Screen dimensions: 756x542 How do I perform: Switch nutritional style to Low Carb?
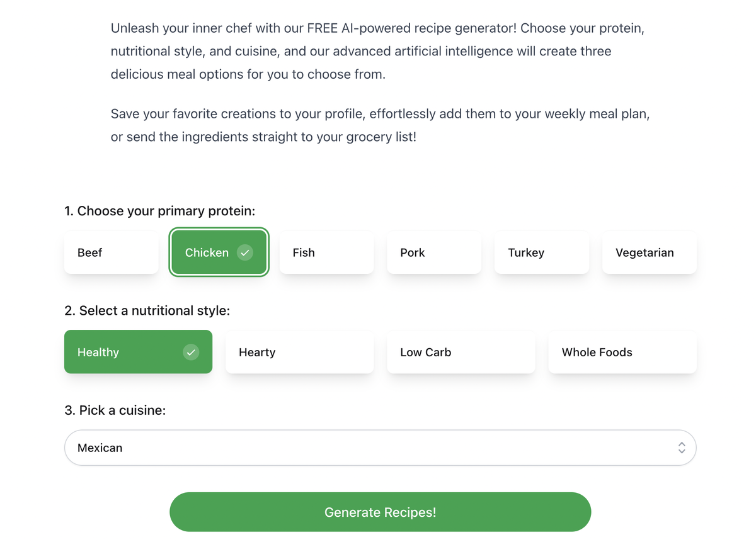pyautogui.click(x=461, y=352)
